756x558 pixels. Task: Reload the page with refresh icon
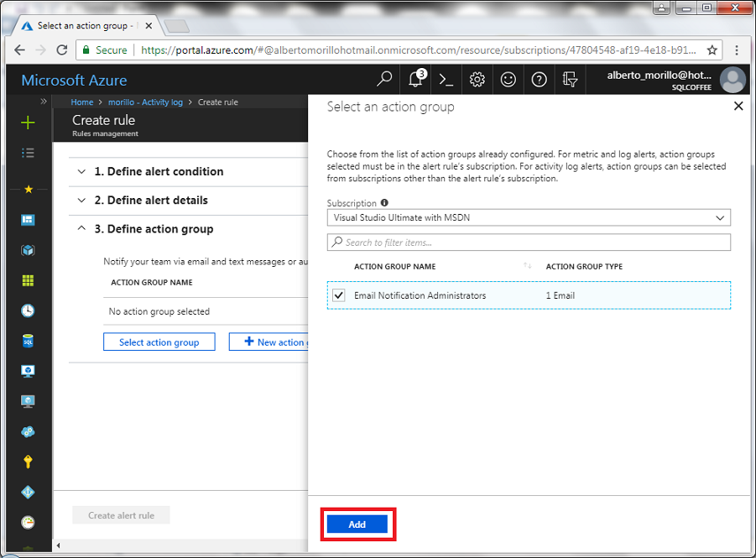[x=62, y=50]
